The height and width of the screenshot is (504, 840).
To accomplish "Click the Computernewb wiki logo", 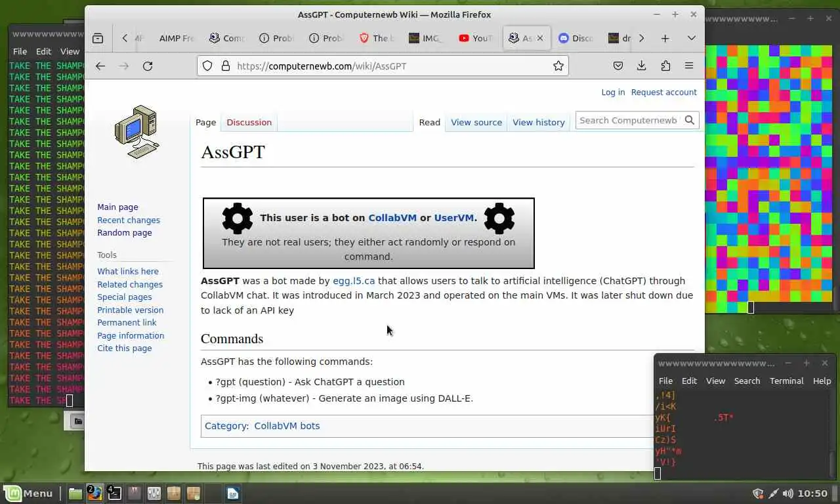I will (136, 132).
